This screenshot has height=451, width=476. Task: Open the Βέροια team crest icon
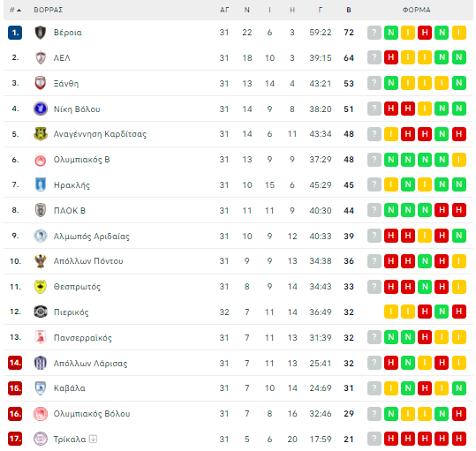tap(41, 33)
